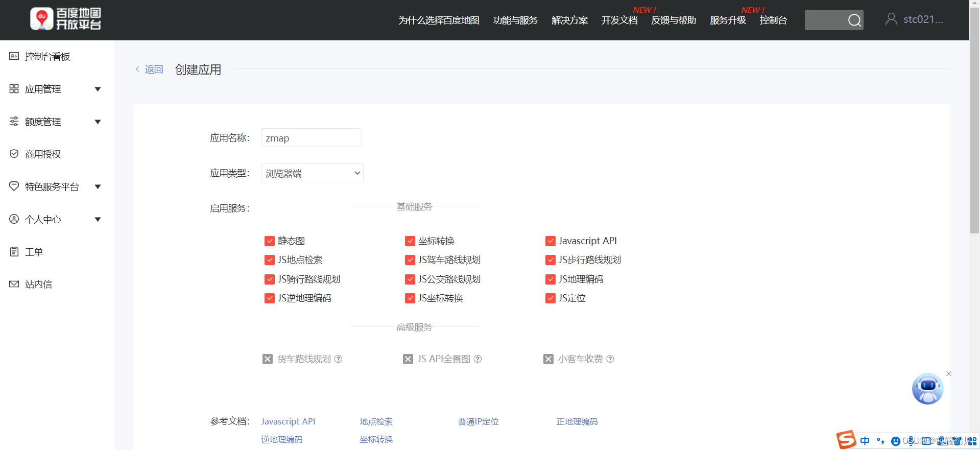Toggle the Javascript API checkbox
This screenshot has height=450, width=980.
click(x=551, y=241)
